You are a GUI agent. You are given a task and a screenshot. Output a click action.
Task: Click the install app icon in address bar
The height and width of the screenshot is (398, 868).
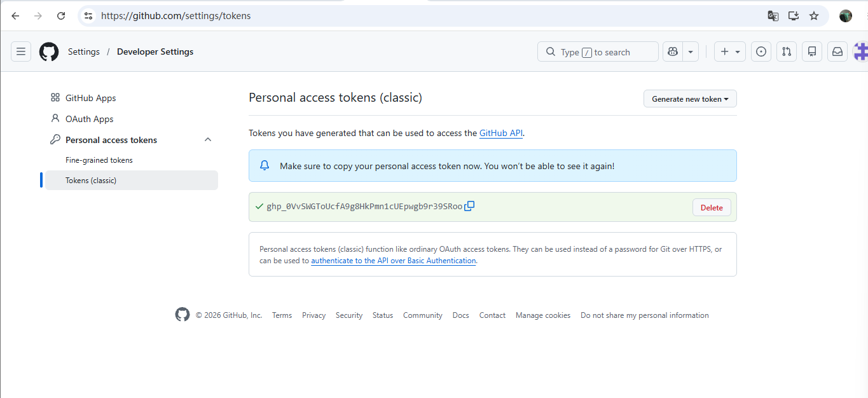click(794, 16)
